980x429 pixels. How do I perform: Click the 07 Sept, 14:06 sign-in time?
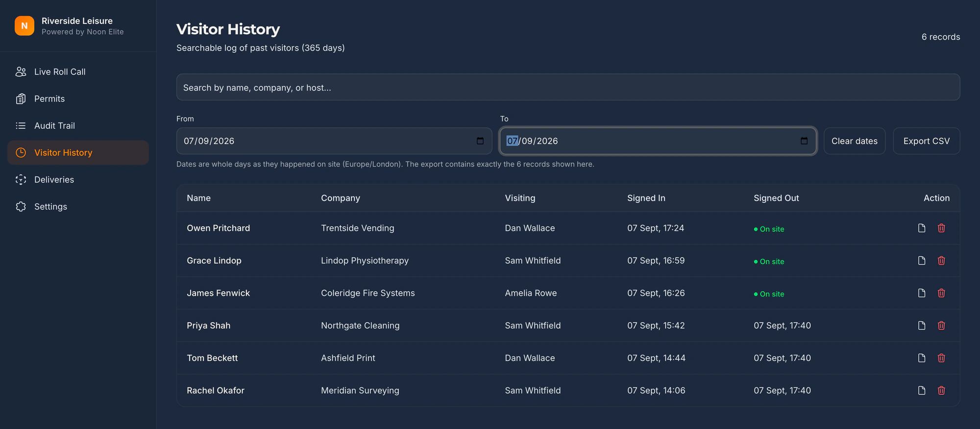(656, 390)
